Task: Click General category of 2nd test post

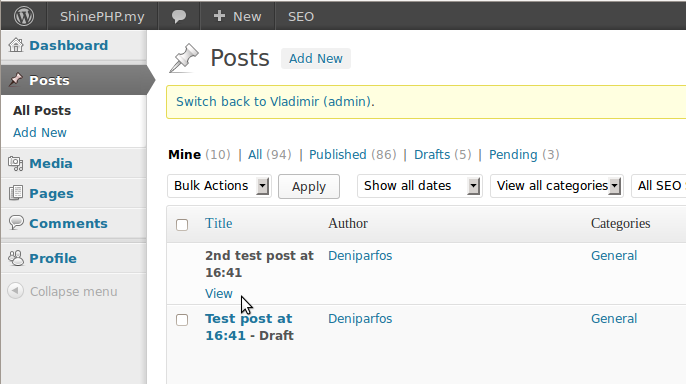Action: tap(614, 256)
